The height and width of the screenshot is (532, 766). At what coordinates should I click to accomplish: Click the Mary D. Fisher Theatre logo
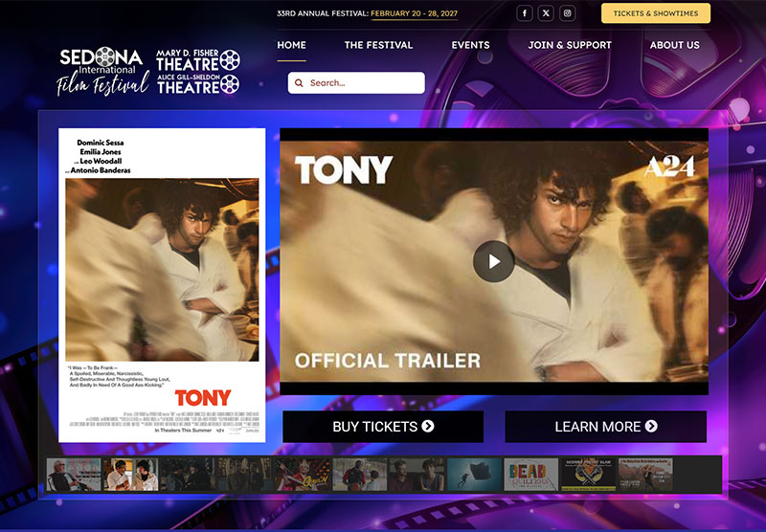click(198, 60)
